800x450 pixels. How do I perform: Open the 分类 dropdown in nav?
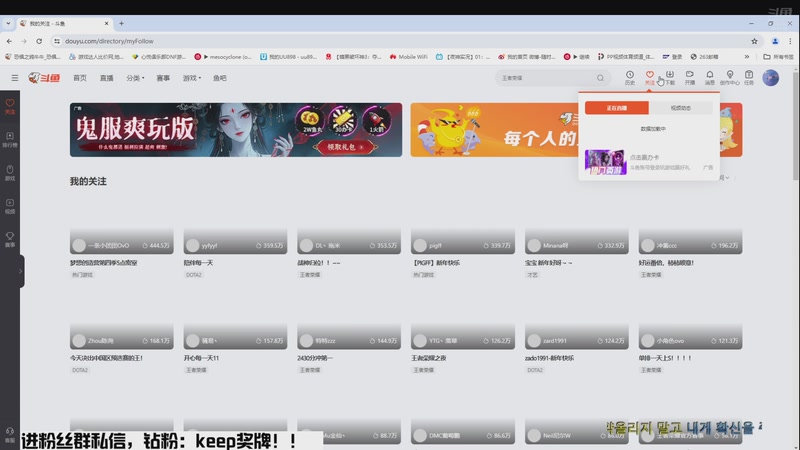(135, 78)
